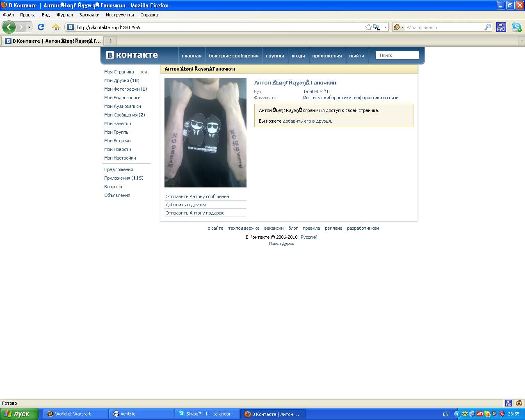Click the monkey face icon in the status bar
Screen dimensions: 525x420
[x=519, y=403]
